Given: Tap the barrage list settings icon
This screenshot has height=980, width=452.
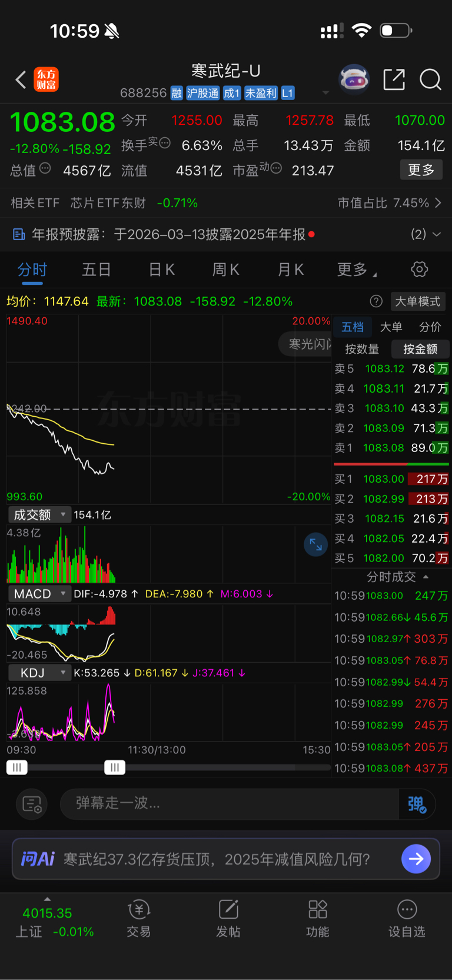Looking at the screenshot, I should 32,804.
